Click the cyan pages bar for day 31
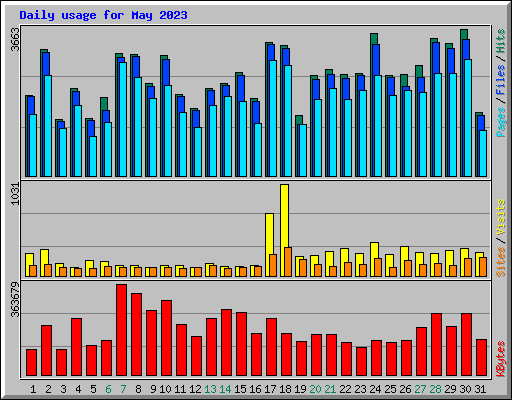The height and width of the screenshot is (400, 512). 483,153
